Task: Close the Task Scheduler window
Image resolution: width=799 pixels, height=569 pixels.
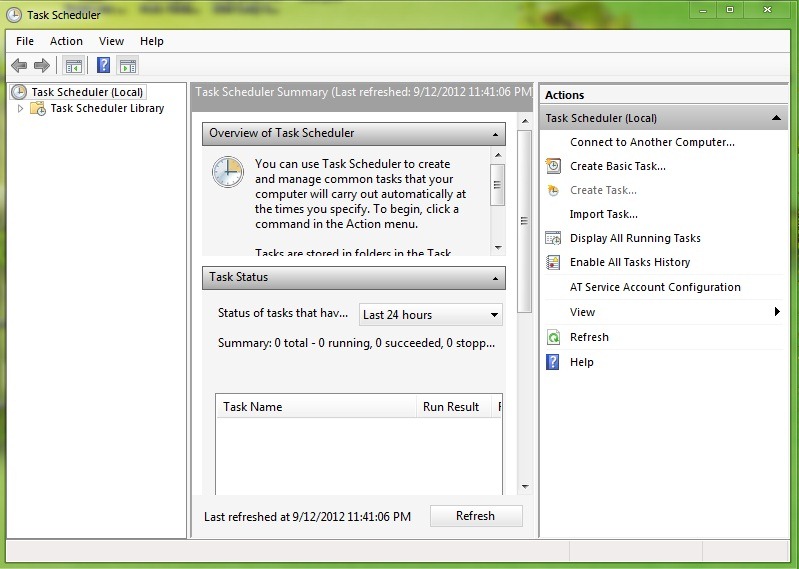Action: [x=767, y=10]
